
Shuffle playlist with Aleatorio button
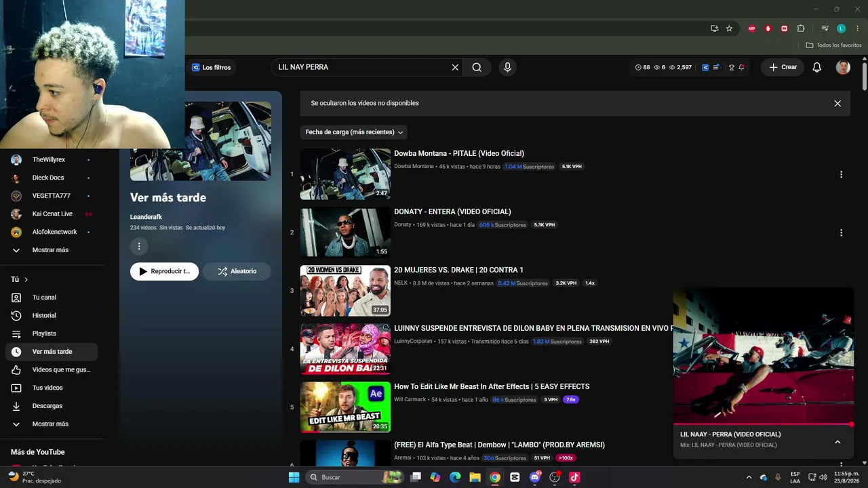click(x=237, y=271)
